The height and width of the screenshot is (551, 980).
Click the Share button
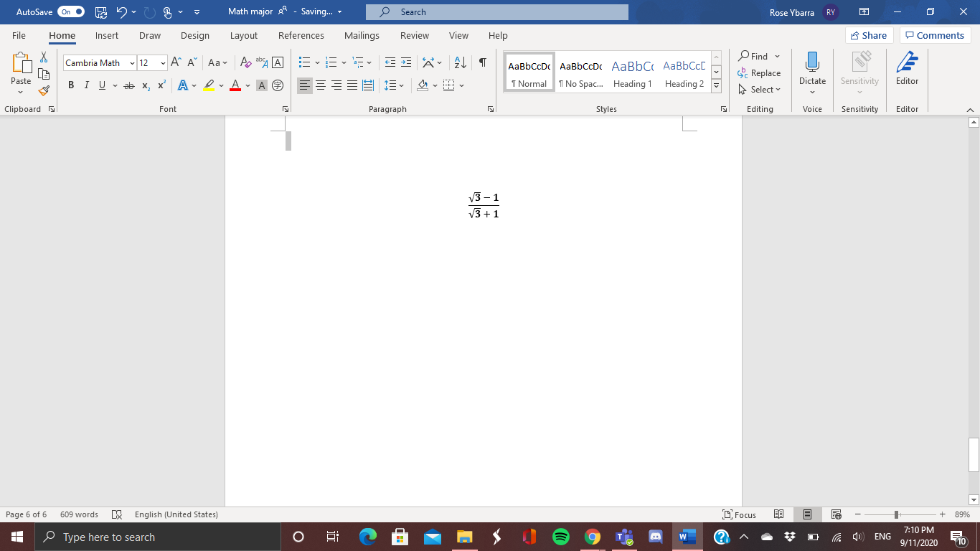868,35
